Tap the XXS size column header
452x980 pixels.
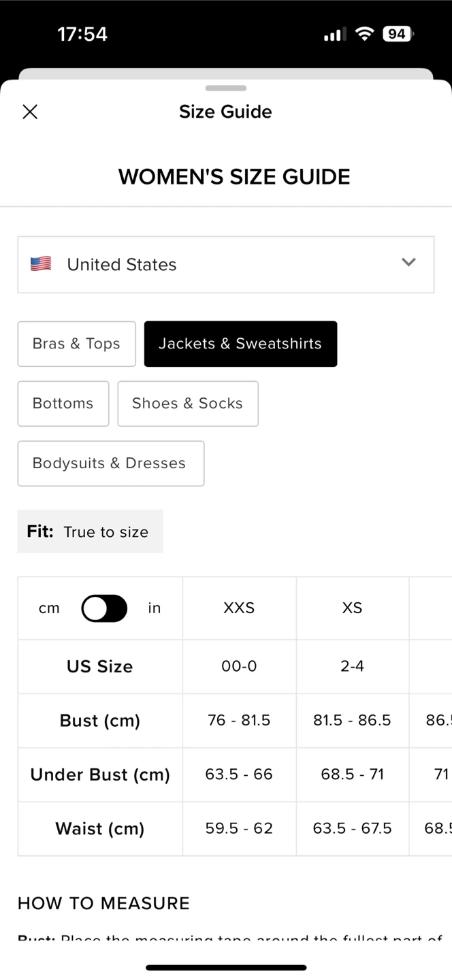tap(239, 608)
